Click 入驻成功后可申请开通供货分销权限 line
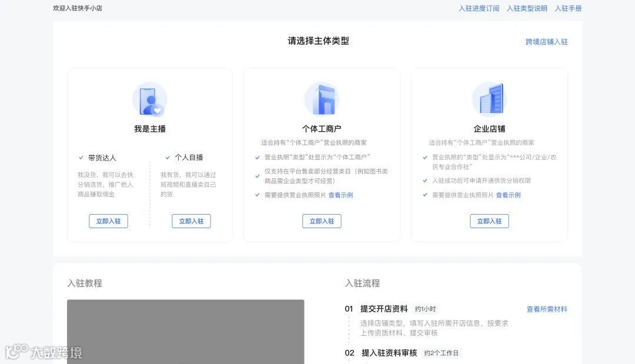This screenshot has height=364, width=635. click(482, 181)
